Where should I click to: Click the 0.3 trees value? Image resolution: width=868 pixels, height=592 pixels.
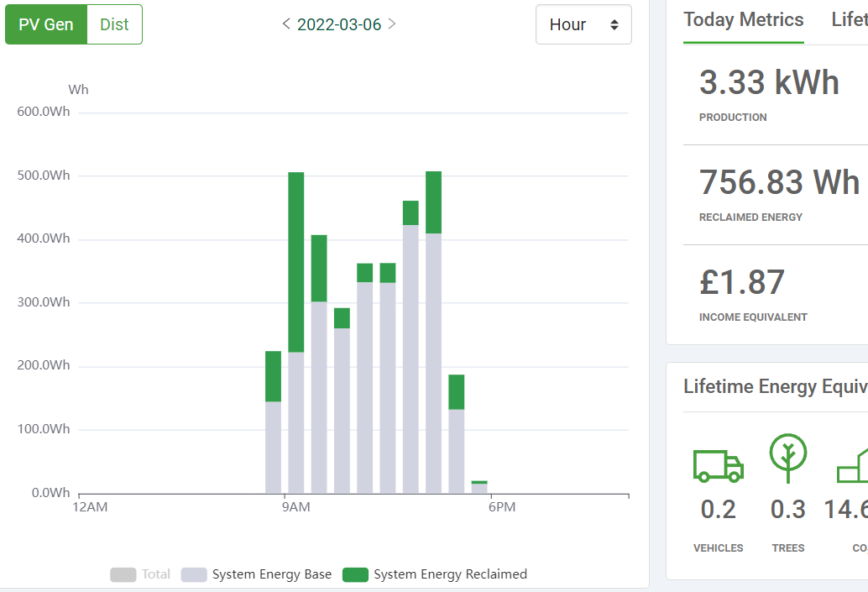pos(788,510)
